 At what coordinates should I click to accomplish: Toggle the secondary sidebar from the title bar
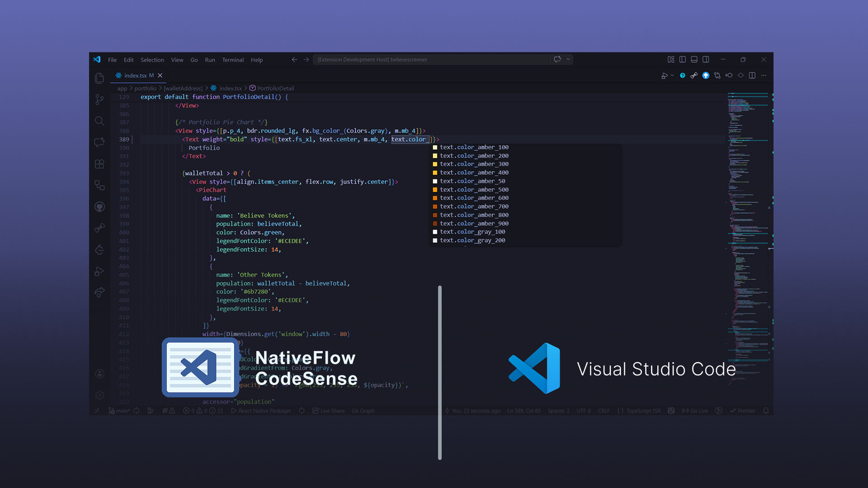point(706,60)
